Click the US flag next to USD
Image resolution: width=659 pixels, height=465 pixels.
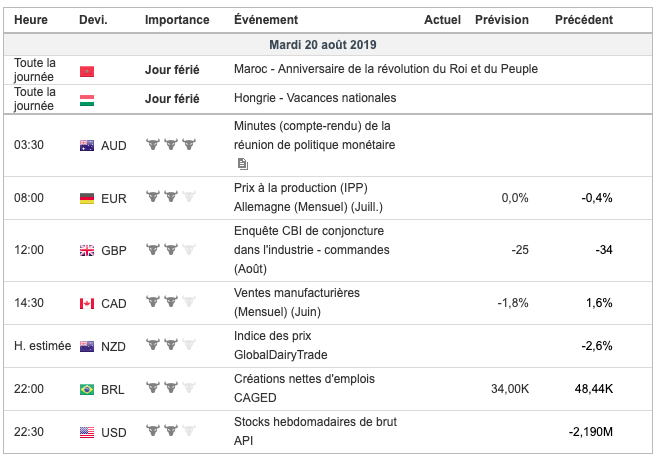click(x=87, y=432)
